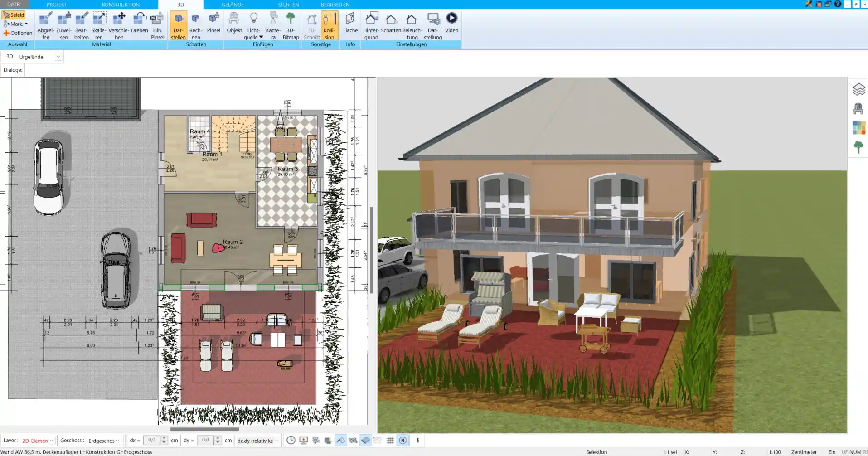Open the furniture chair catalog in sidebar

click(858, 109)
